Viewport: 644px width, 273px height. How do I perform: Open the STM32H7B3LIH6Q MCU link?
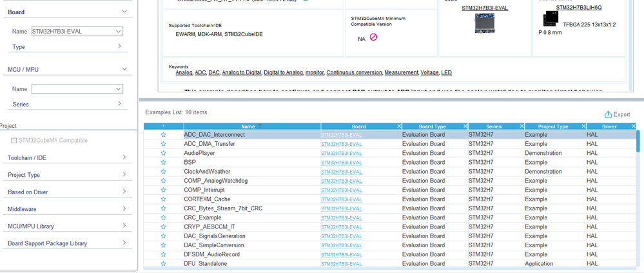(x=579, y=7)
